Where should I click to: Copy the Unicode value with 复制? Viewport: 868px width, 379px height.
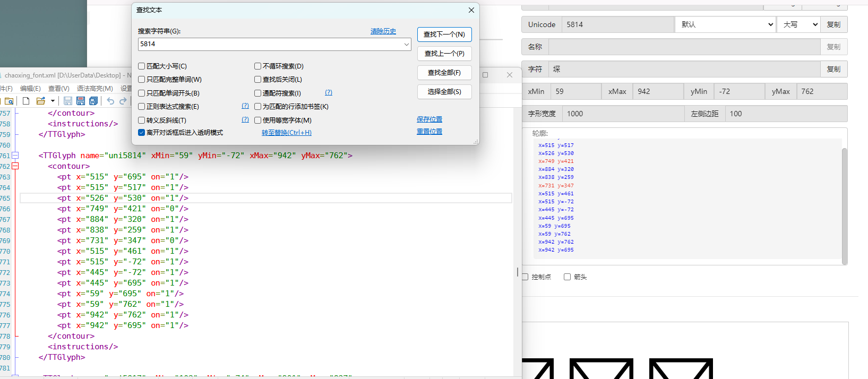[833, 24]
